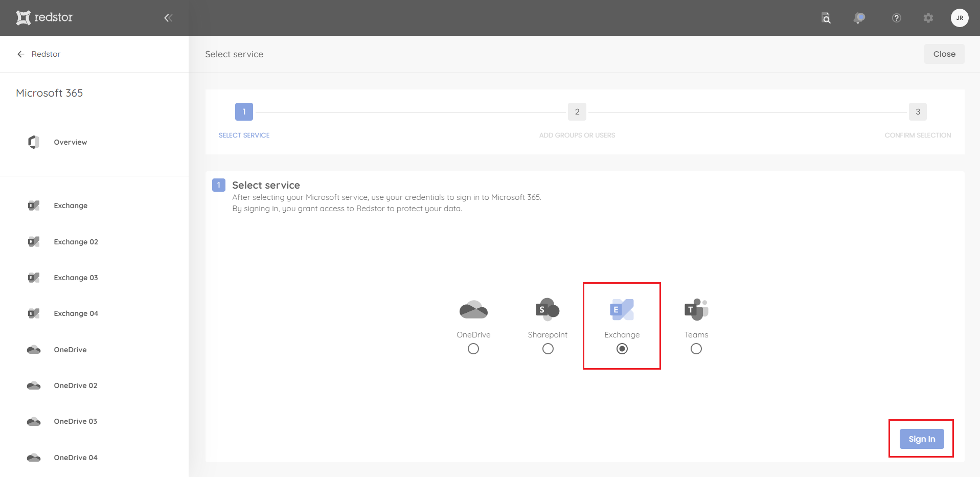The image size is (980, 477).
Task: Click the OneDrive 02 cloud icon
Action: [34, 385]
